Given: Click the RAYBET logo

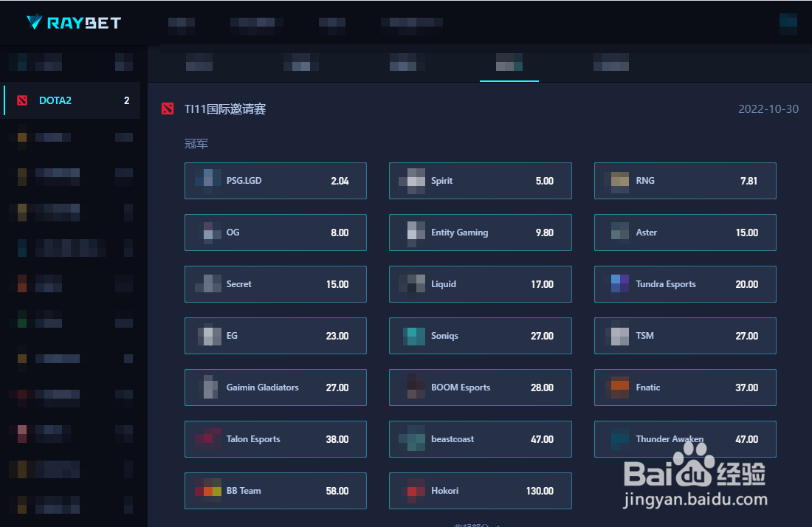Looking at the screenshot, I should 74,22.
